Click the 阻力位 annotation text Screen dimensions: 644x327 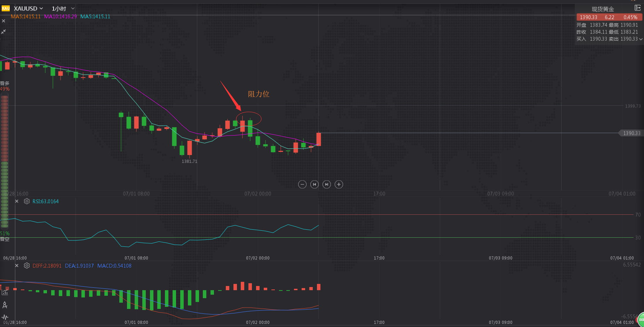click(x=259, y=94)
